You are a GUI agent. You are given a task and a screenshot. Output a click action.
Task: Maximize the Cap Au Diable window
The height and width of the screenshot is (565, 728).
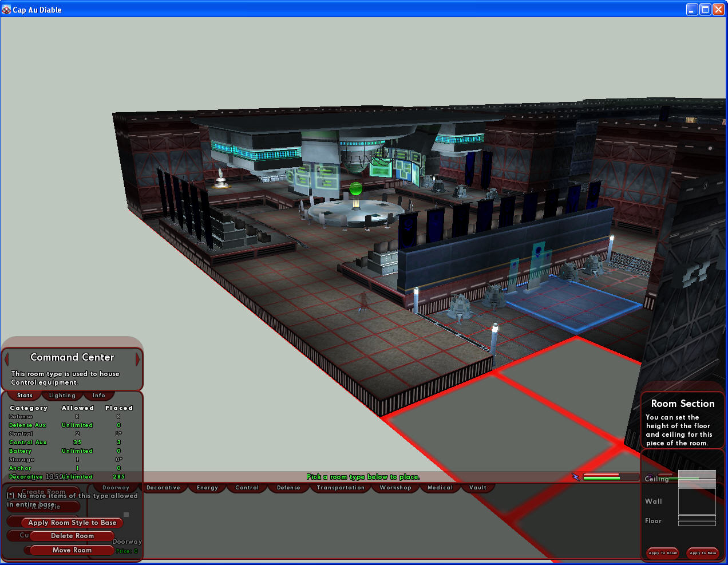tap(705, 9)
